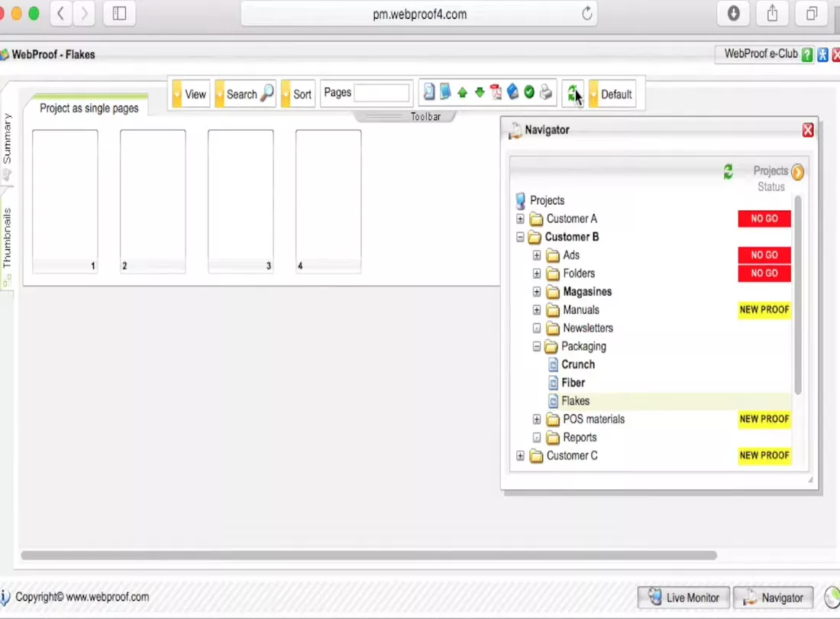Click the info icon beside Copyright text
This screenshot has height=619, width=840.
point(5,597)
